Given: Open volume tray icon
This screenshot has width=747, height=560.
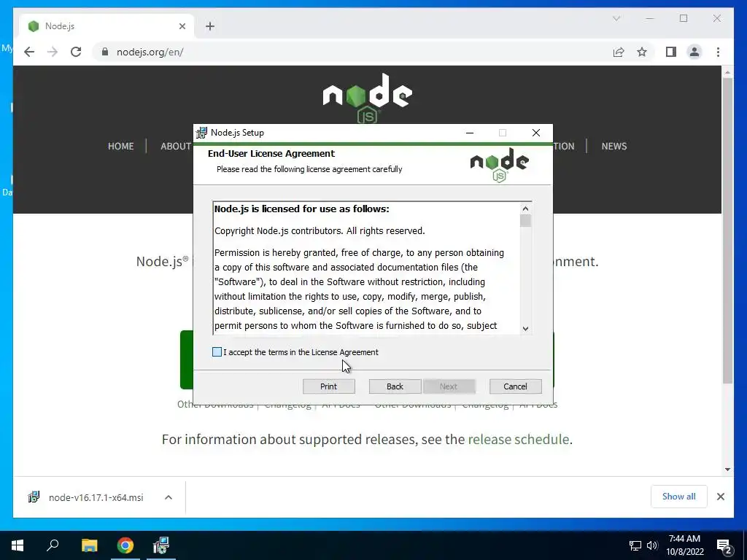Looking at the screenshot, I should pos(652,545).
